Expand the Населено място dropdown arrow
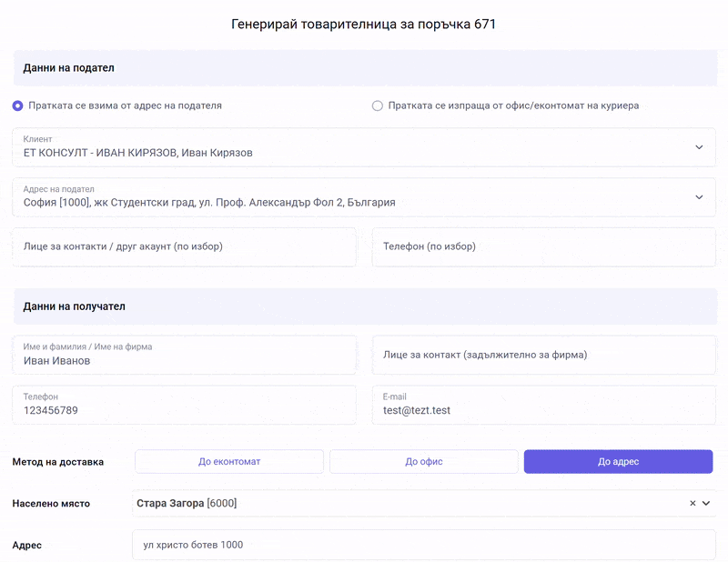Screen dimensions: 728x562 tap(706, 503)
